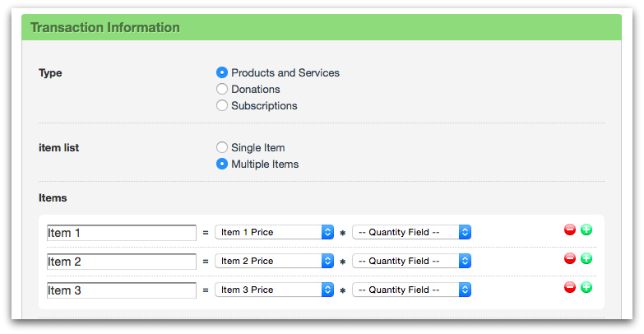Delete the Item 3 row using red minus
The image size is (644, 334).
point(569,287)
